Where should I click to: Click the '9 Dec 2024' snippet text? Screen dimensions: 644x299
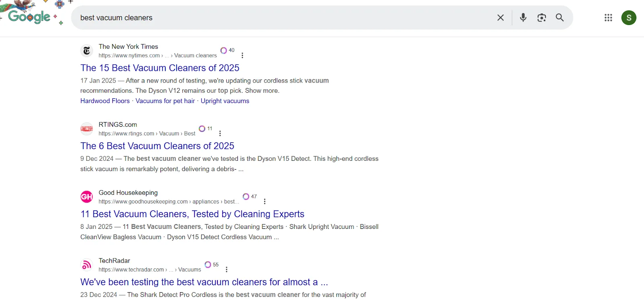pyautogui.click(x=97, y=159)
